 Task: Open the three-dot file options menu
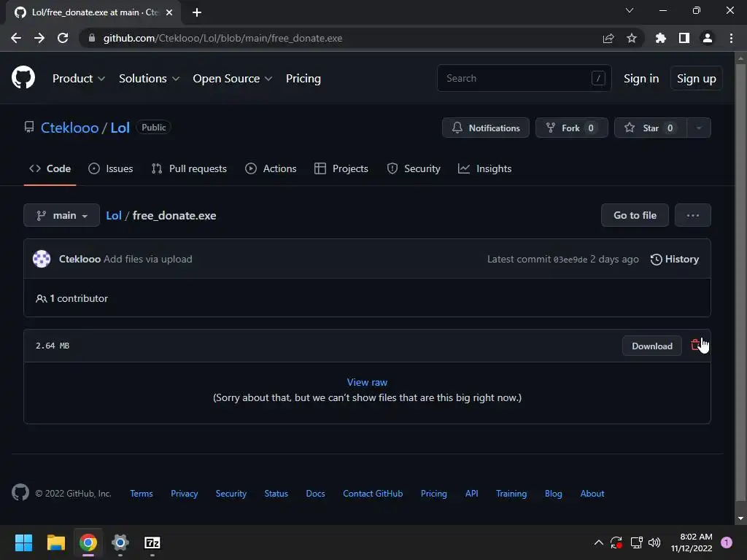(693, 215)
